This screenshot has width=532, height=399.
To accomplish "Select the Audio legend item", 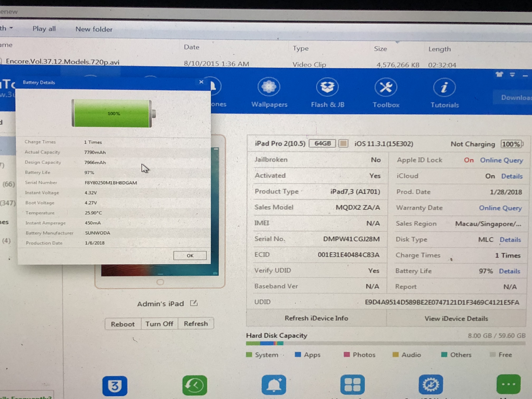I will pos(407,355).
